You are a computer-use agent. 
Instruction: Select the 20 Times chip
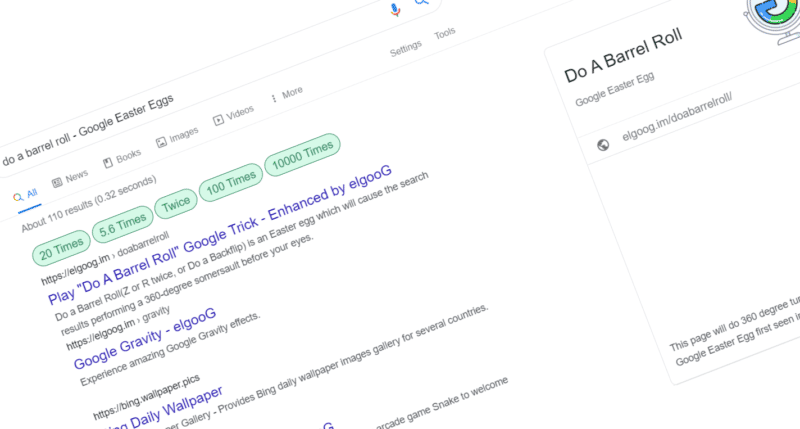[x=61, y=248]
